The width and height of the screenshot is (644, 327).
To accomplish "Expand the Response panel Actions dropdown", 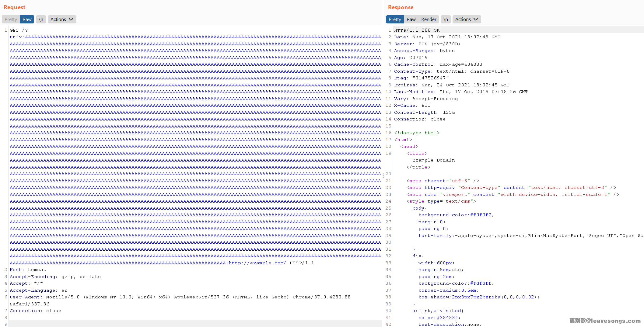I will tap(467, 19).
